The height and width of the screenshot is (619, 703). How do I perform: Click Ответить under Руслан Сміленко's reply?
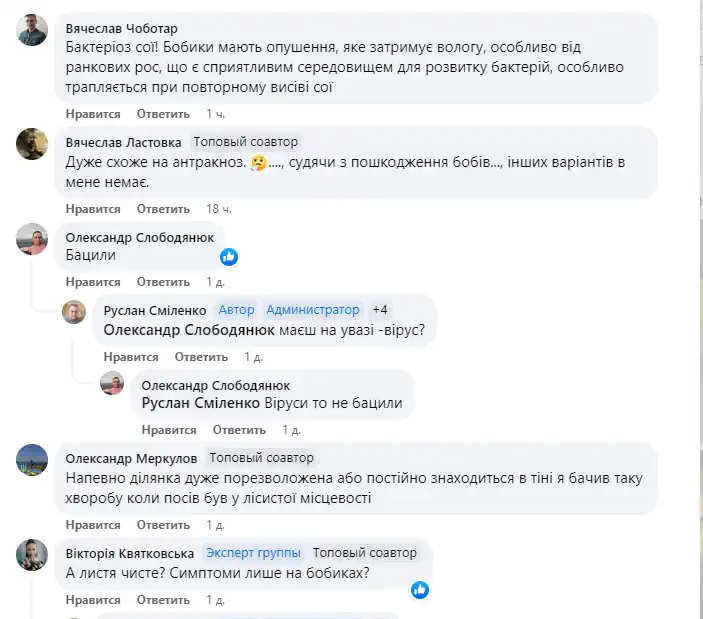pyautogui.click(x=201, y=357)
